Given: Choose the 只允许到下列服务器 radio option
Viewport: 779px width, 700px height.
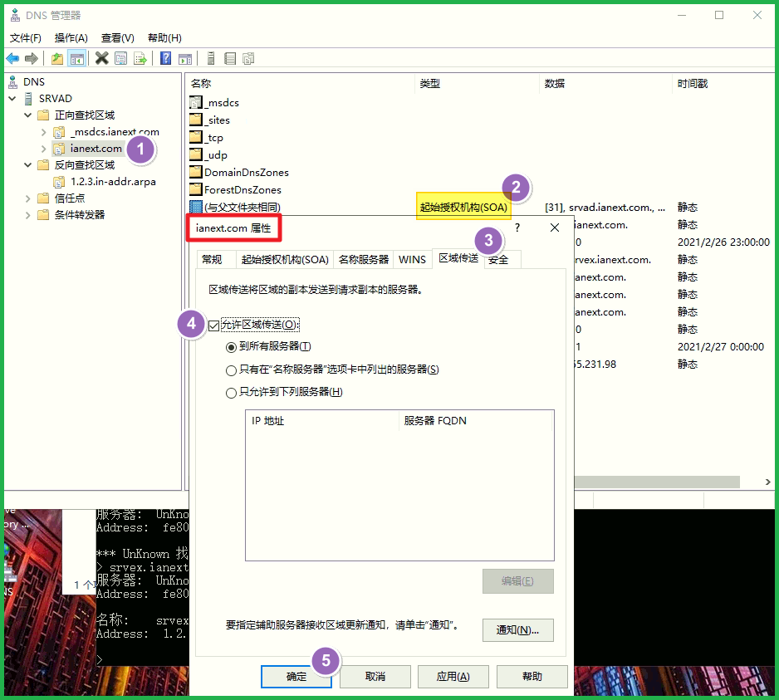Looking at the screenshot, I should (231, 393).
